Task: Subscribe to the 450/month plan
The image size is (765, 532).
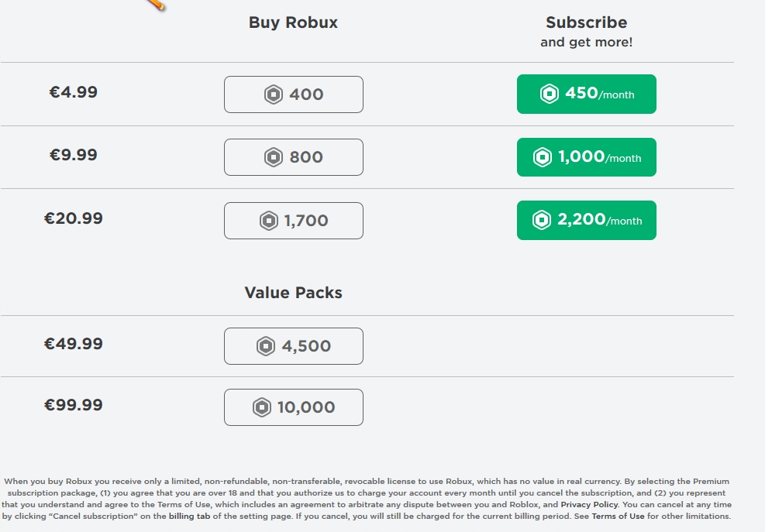Action: (x=586, y=94)
